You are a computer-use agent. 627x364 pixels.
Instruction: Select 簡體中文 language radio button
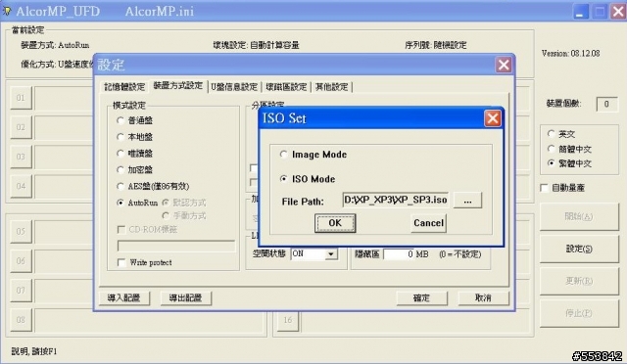tap(552, 149)
